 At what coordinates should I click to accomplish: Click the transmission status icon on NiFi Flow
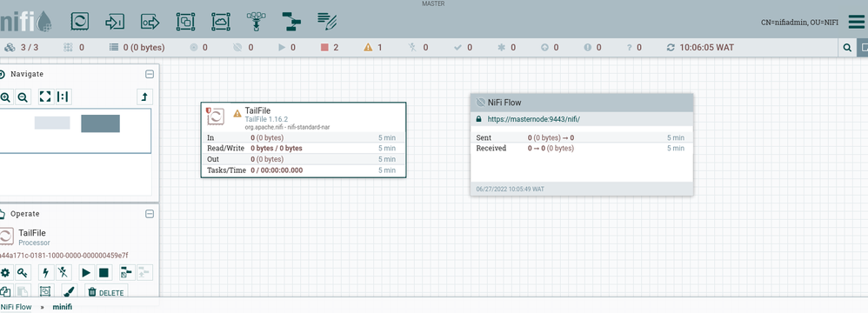480,103
